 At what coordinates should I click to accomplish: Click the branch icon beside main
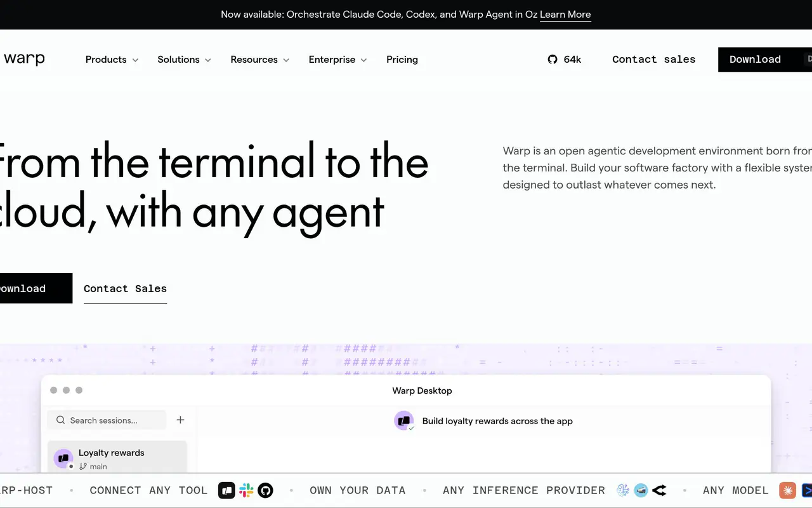83,466
